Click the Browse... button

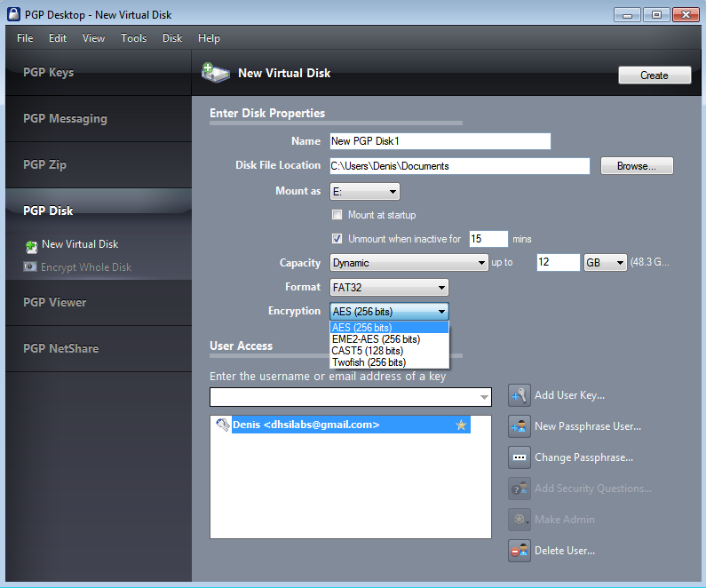(x=637, y=166)
